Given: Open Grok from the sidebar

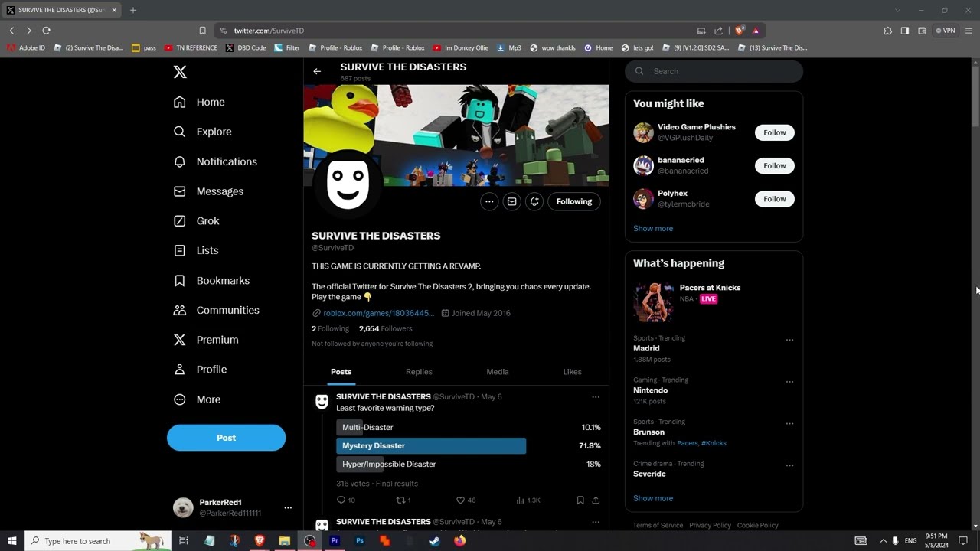Looking at the screenshot, I should (196, 221).
